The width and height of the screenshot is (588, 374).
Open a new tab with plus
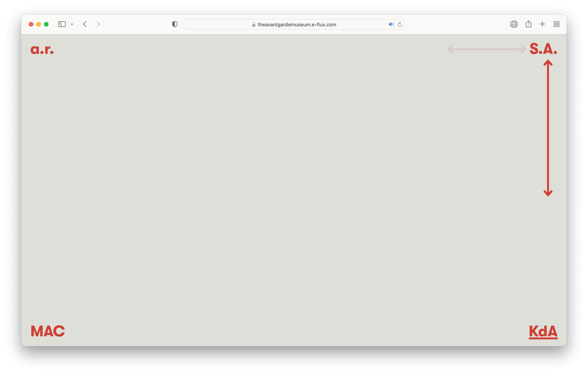click(542, 24)
